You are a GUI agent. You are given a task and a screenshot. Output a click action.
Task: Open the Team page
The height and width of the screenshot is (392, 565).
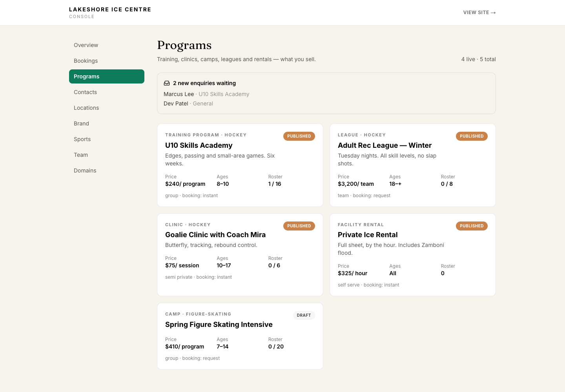click(107, 155)
